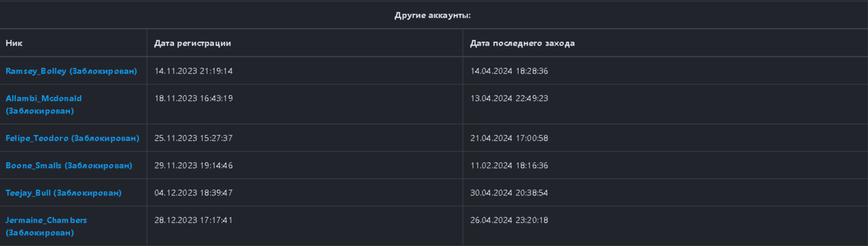Click the "Дата последнего захода" column header
The image size is (868, 246).
[522, 43]
